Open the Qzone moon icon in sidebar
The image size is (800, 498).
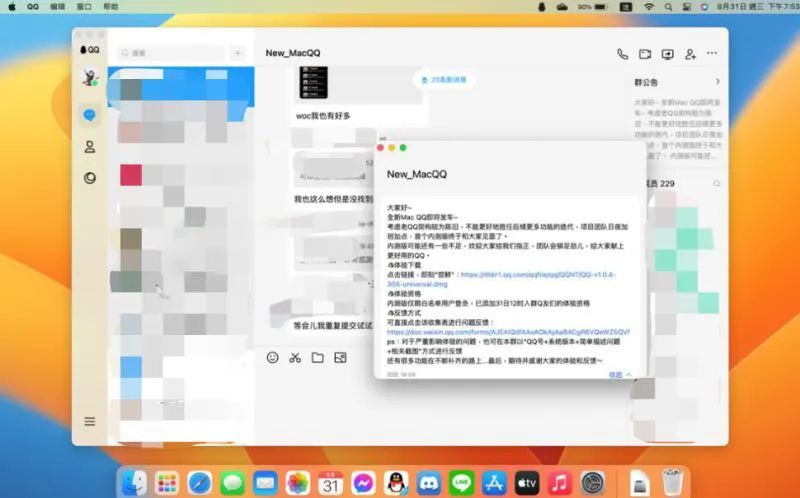click(89, 178)
